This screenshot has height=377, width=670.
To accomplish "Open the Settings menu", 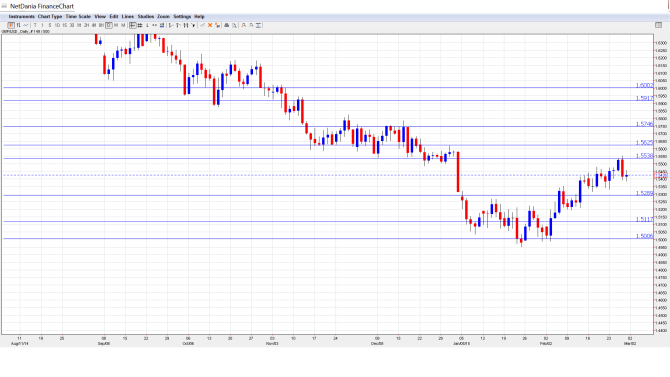I will pos(182,17).
